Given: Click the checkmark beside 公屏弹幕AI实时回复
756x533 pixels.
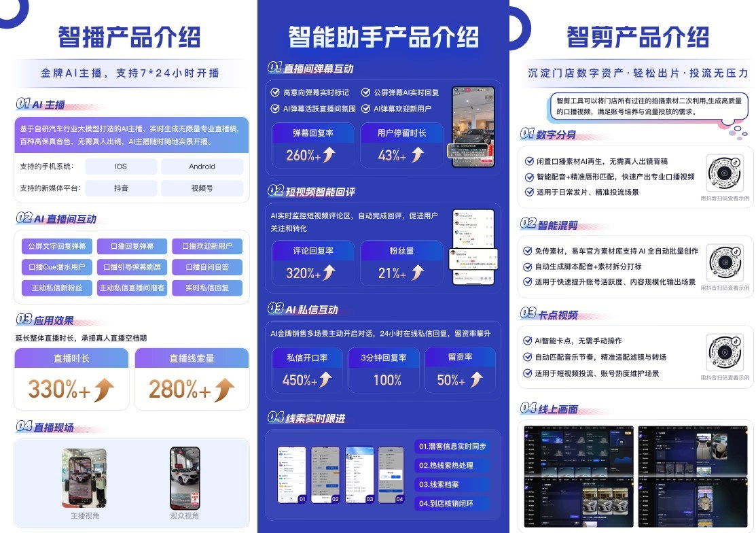Looking at the screenshot, I should point(366,92).
